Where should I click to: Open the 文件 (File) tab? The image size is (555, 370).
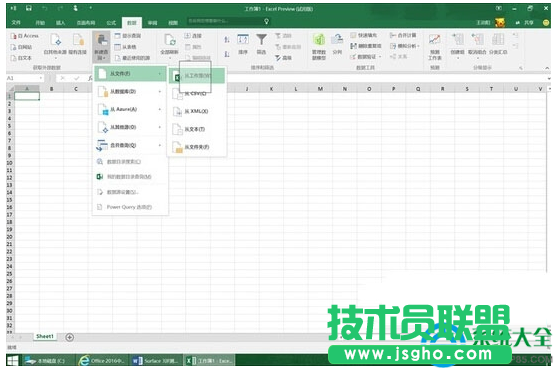16,23
